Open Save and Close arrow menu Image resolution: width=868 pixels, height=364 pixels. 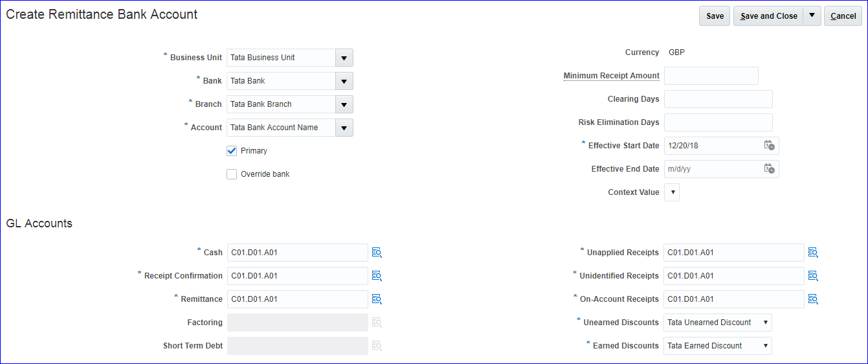tap(812, 16)
